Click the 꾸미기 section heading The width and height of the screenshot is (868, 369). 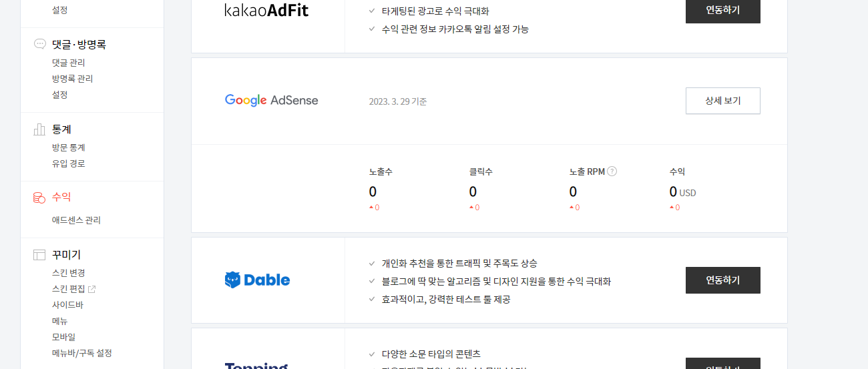point(66,255)
